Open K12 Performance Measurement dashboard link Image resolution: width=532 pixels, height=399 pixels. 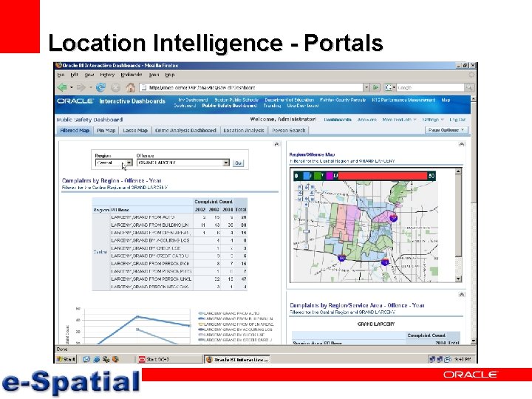click(403, 100)
